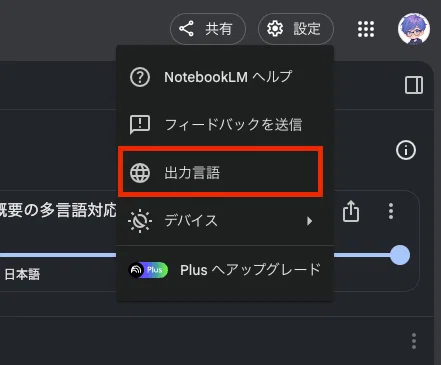Click the 概要の多言語対応 title text
Screen dimensions: 441x365
(x=58, y=210)
